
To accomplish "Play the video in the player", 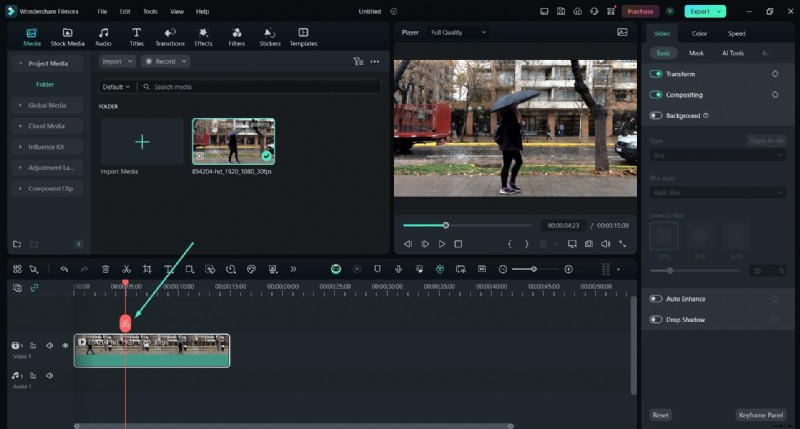I will tap(442, 243).
